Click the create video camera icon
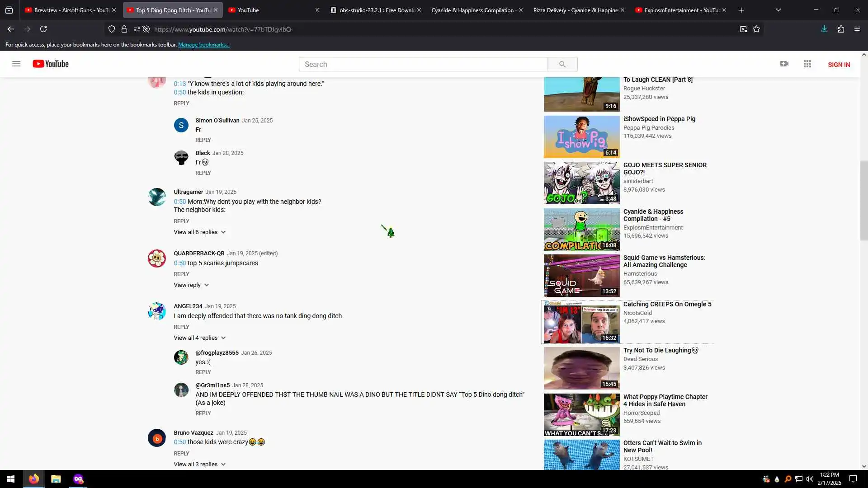The width and height of the screenshot is (868, 488). pyautogui.click(x=784, y=64)
